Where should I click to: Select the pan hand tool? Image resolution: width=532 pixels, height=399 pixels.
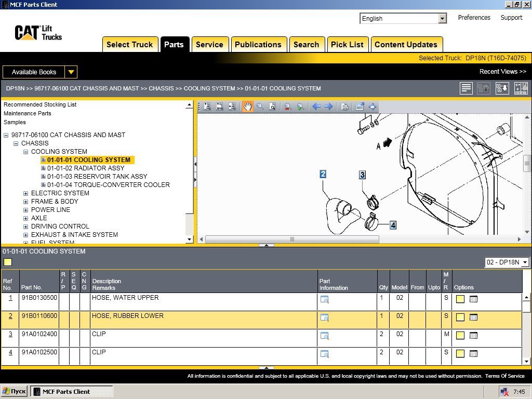point(248,107)
